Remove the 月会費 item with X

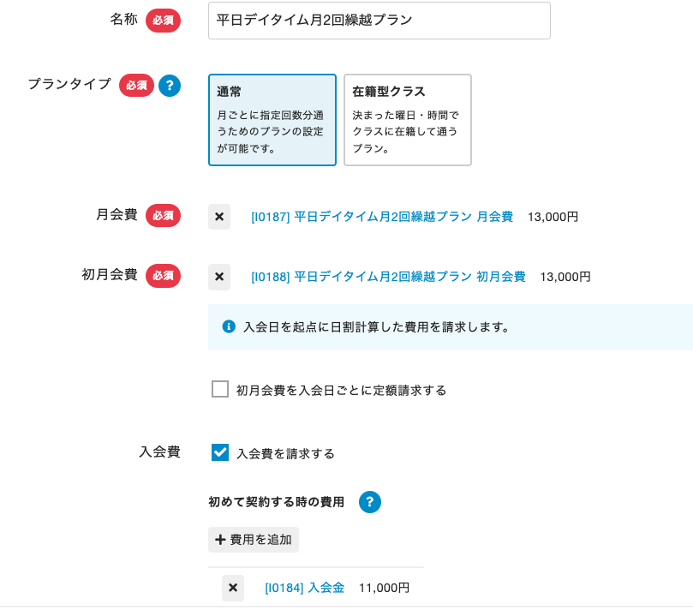[x=219, y=217]
